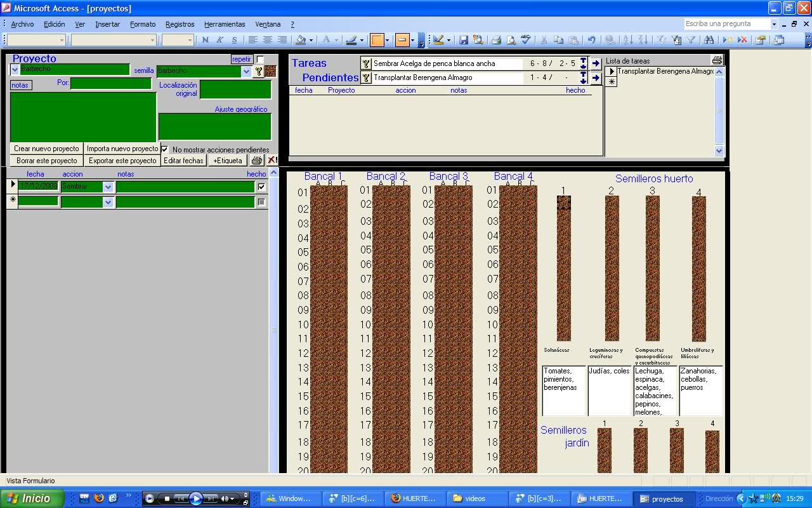This screenshot has height=508, width=812.
Task: Click the fecha field showing 17/12/2008
Action: [39, 187]
